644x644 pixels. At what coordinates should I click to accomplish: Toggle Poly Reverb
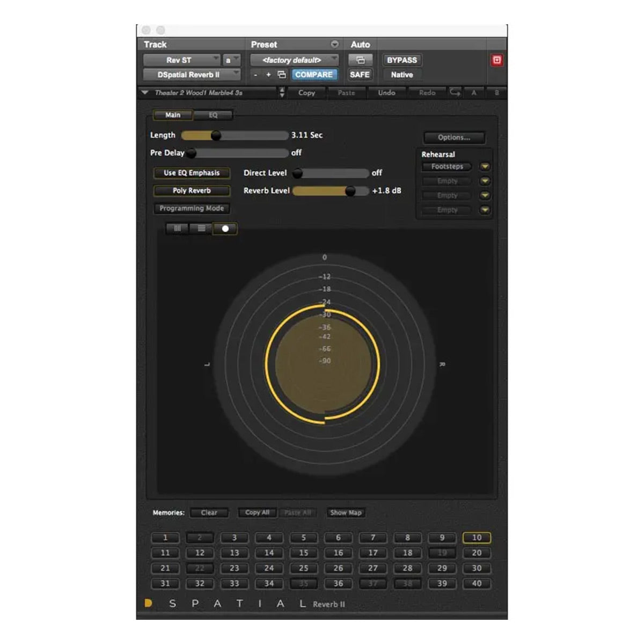(192, 191)
